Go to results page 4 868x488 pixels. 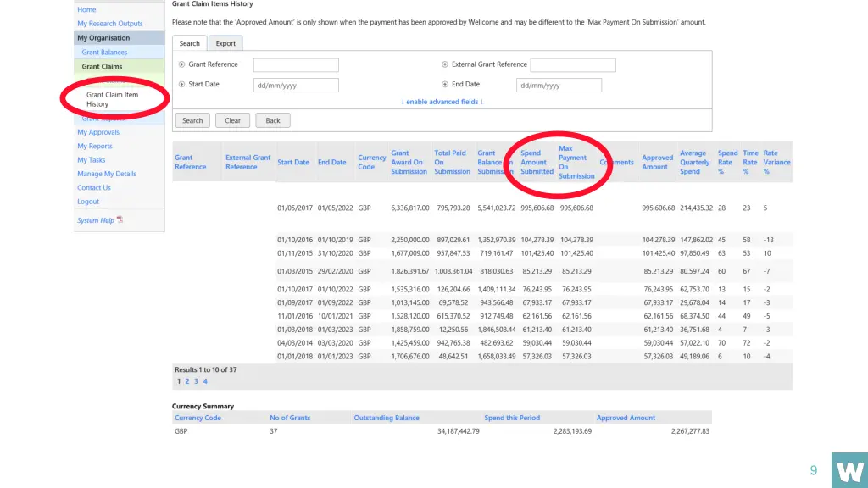click(x=205, y=381)
